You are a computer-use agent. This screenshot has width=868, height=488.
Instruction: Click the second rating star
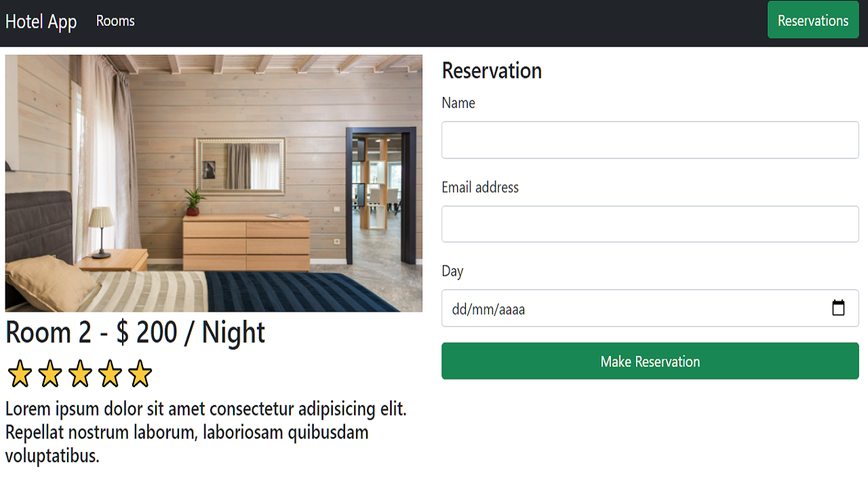(x=50, y=374)
